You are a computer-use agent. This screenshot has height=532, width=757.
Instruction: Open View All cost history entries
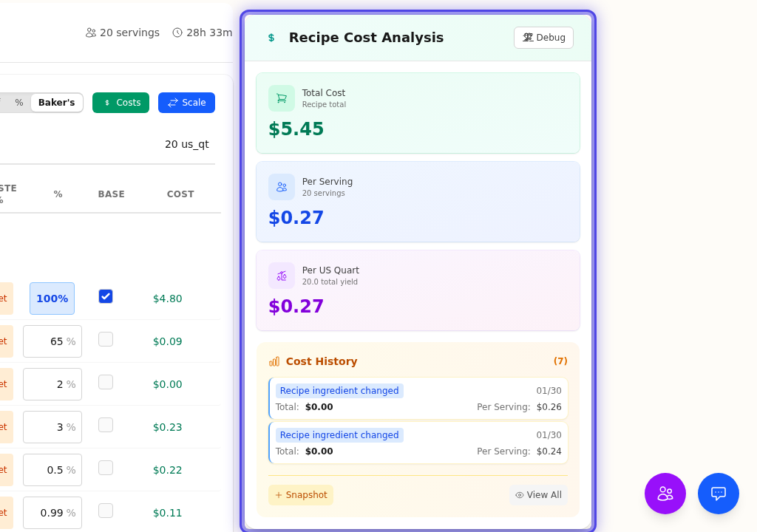[x=538, y=494]
